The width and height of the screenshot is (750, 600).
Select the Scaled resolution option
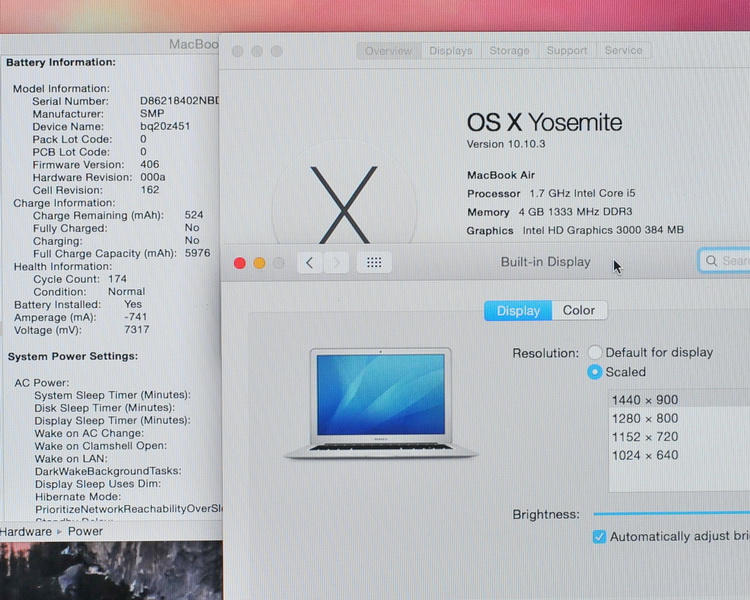(x=595, y=372)
